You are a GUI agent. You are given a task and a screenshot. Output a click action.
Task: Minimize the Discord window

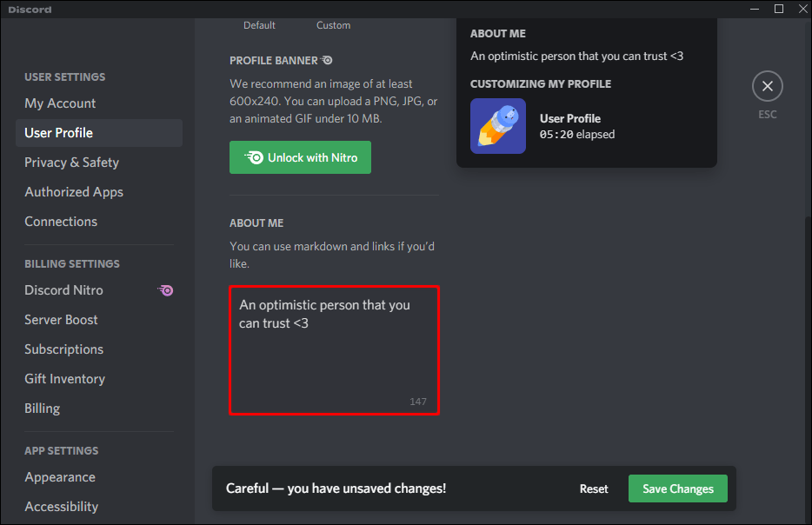click(755, 9)
